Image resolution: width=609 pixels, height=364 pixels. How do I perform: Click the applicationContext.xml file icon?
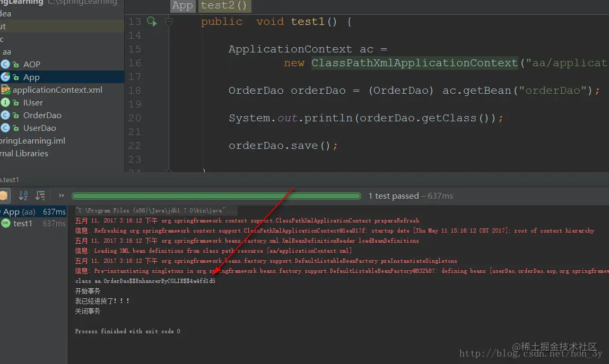tap(5, 90)
